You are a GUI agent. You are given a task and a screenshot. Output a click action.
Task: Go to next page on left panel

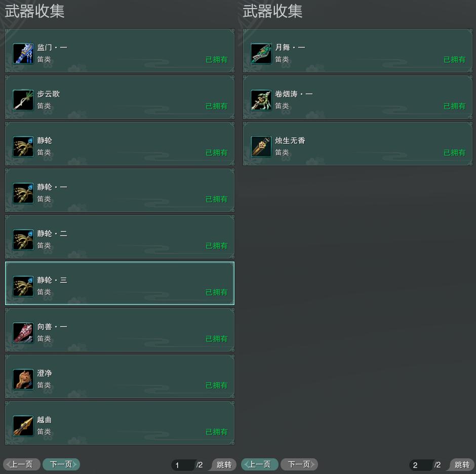[61, 464]
